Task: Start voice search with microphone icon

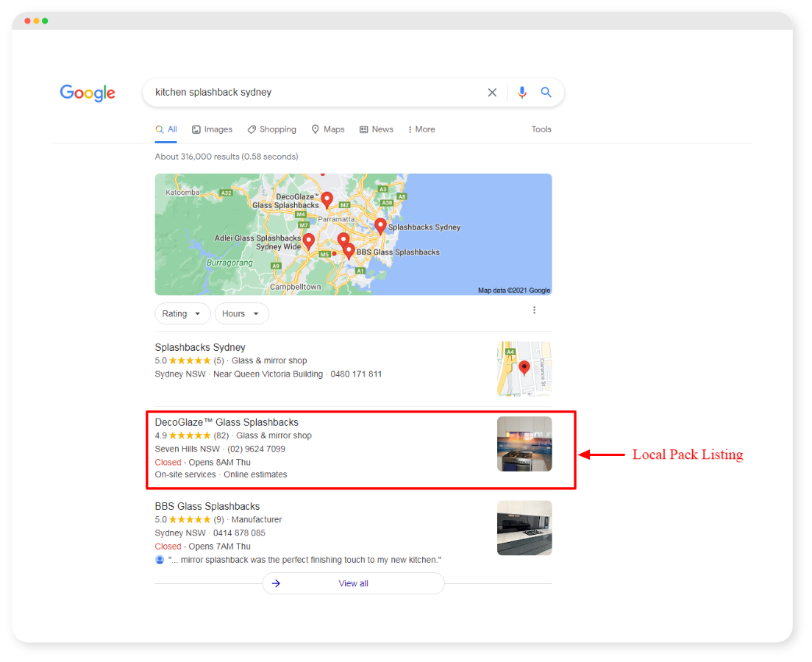Action: pos(522,92)
